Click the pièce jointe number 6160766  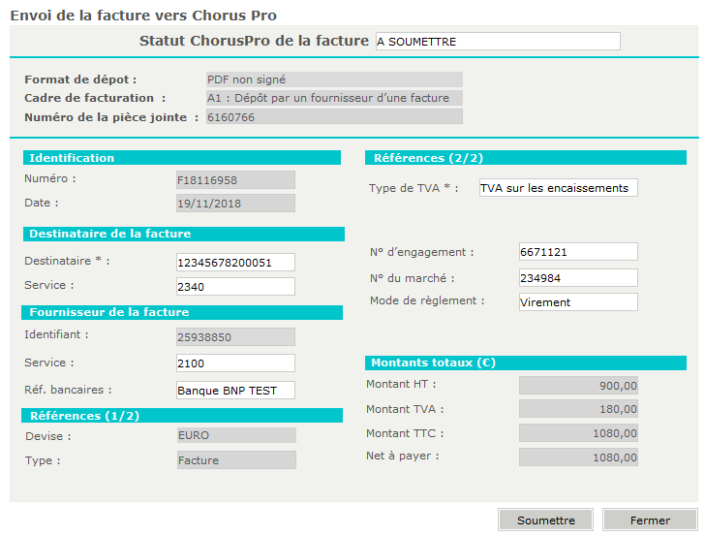tap(334, 116)
